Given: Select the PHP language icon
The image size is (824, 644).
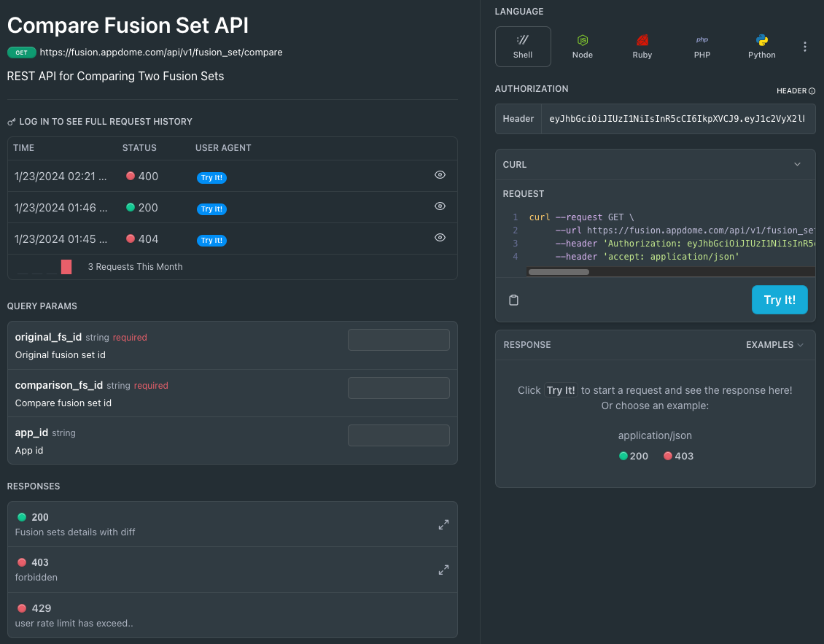Looking at the screenshot, I should tap(701, 46).
